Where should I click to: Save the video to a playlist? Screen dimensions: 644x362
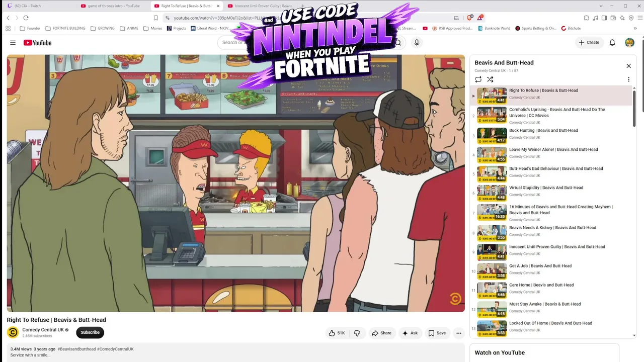pos(437,333)
